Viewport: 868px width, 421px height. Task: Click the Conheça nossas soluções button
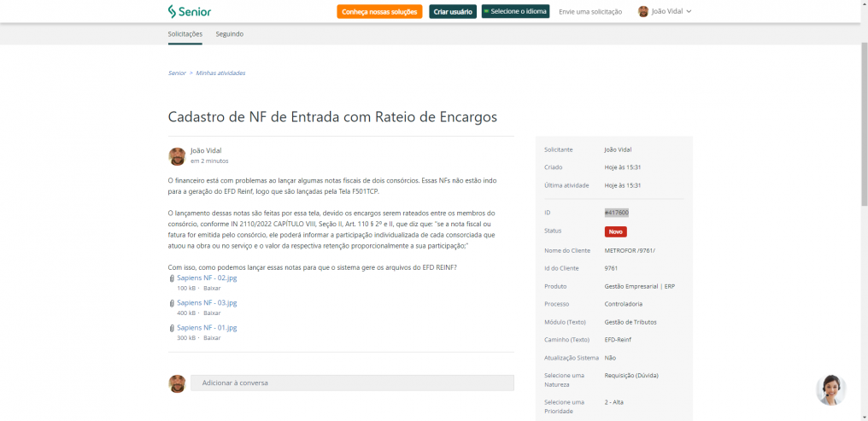coord(379,12)
